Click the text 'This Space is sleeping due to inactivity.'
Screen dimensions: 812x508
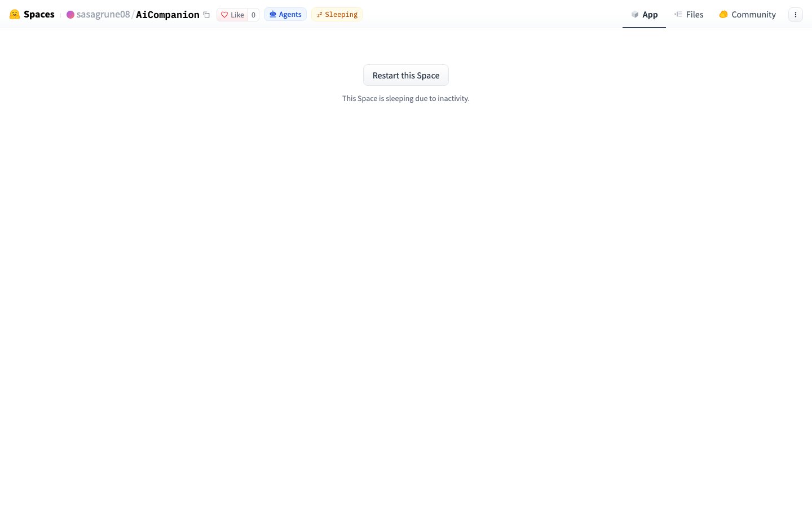click(x=406, y=98)
